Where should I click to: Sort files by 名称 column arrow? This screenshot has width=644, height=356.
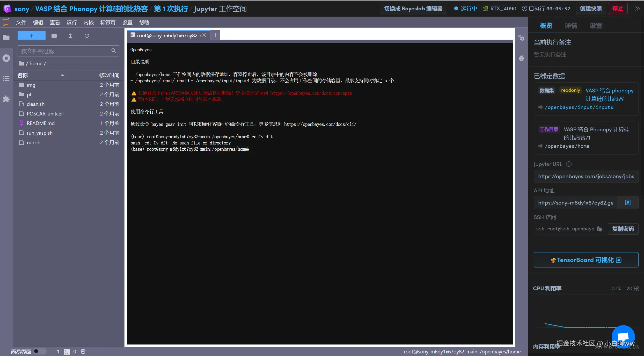click(x=62, y=75)
